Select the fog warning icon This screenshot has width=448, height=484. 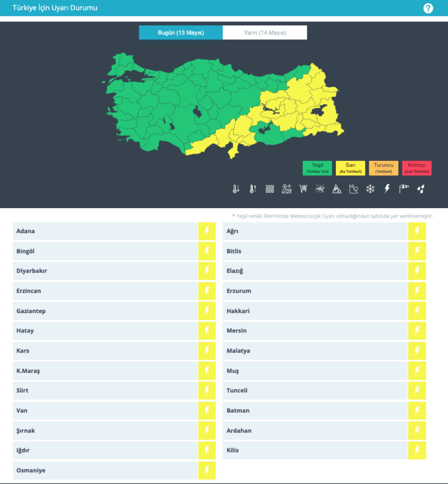click(x=270, y=189)
